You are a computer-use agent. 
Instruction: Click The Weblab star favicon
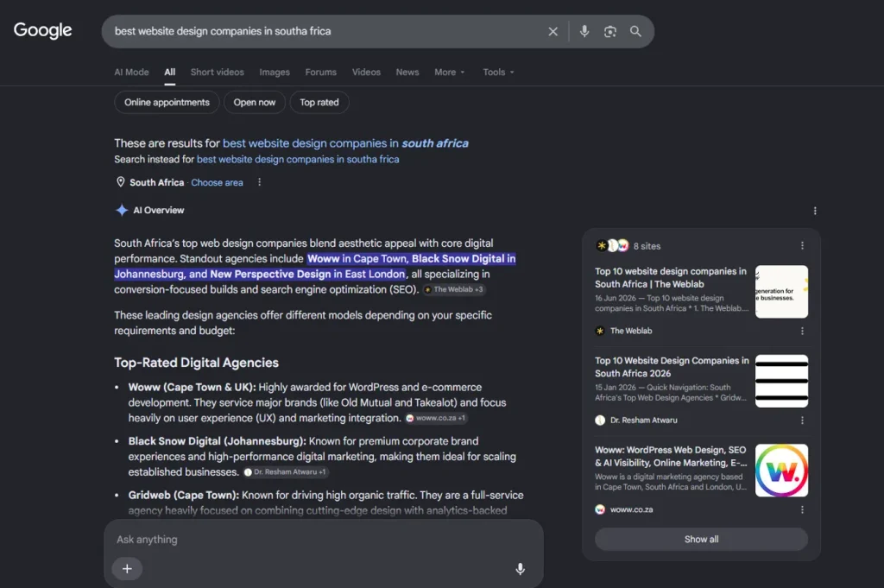600,331
